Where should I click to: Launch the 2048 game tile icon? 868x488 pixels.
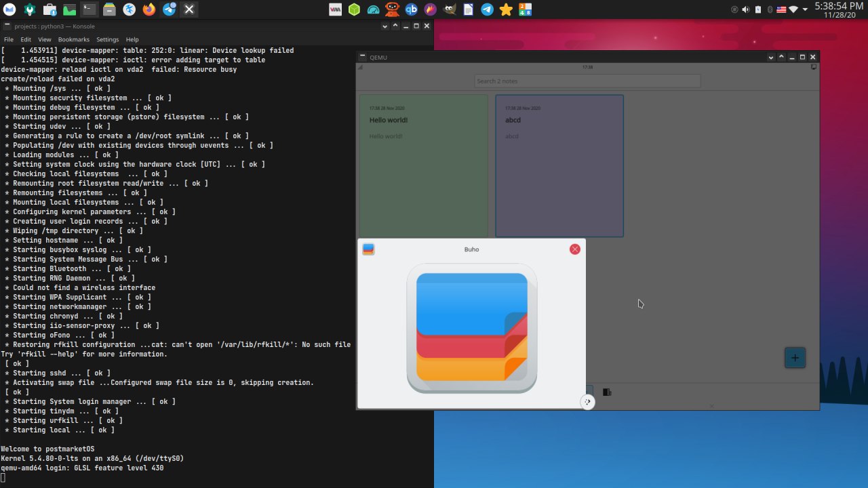(525, 9)
